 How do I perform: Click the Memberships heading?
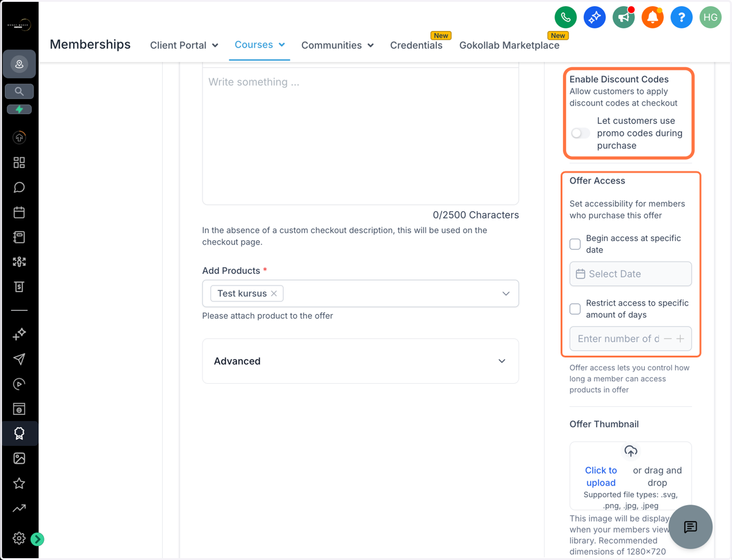[x=90, y=45]
